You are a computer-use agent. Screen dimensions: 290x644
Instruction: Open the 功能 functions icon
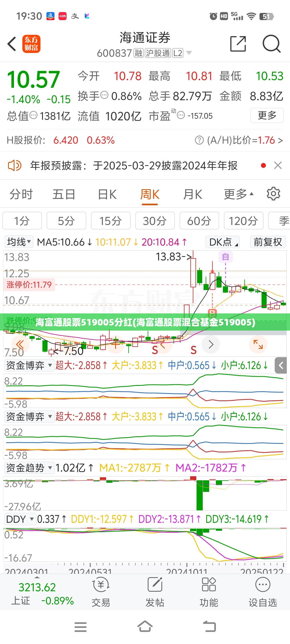tap(209, 592)
